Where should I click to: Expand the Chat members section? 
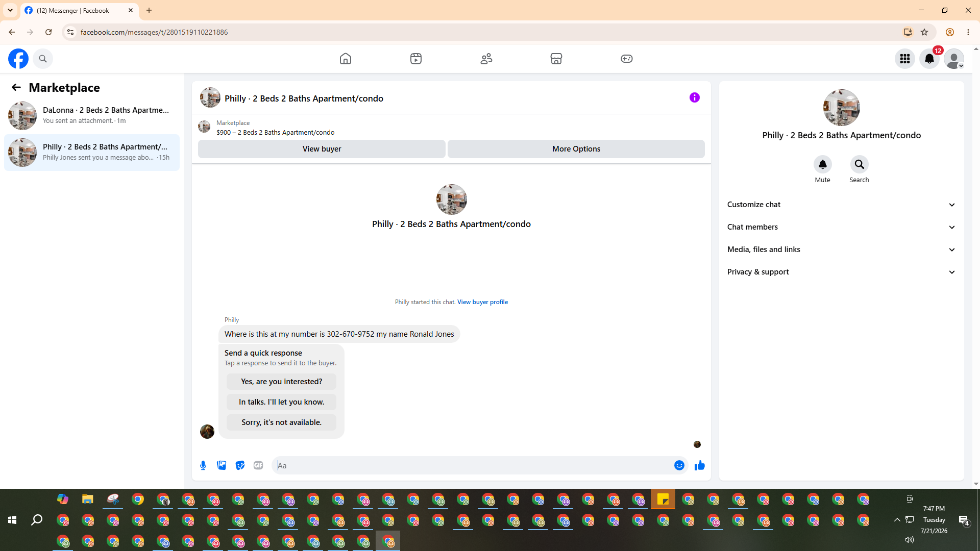point(841,227)
